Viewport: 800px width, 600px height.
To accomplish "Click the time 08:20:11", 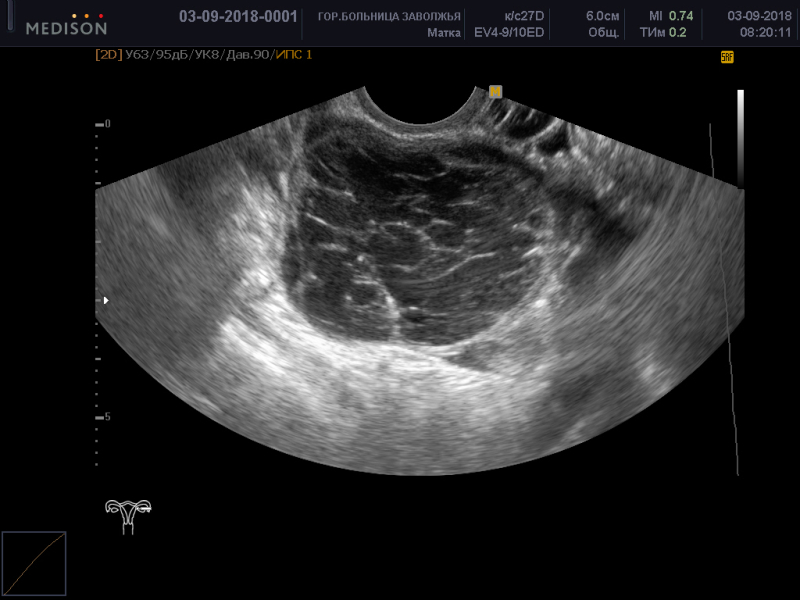I will coord(765,33).
